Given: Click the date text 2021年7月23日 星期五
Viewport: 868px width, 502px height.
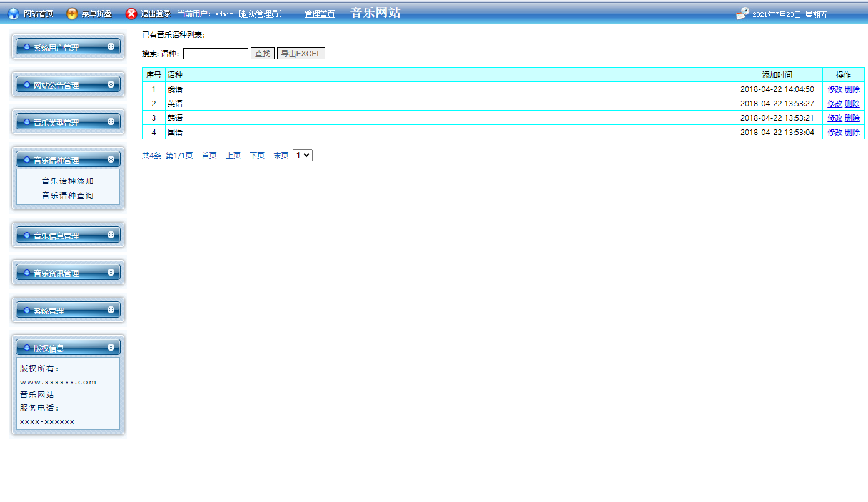Looking at the screenshot, I should click(790, 14).
